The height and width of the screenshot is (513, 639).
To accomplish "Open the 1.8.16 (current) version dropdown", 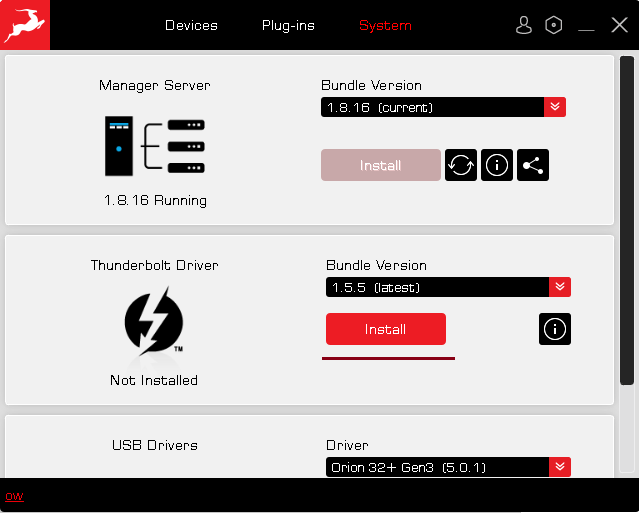I will [443, 107].
